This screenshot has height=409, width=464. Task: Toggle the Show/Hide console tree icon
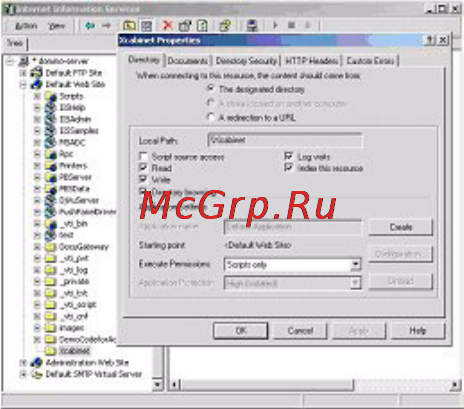[147, 26]
